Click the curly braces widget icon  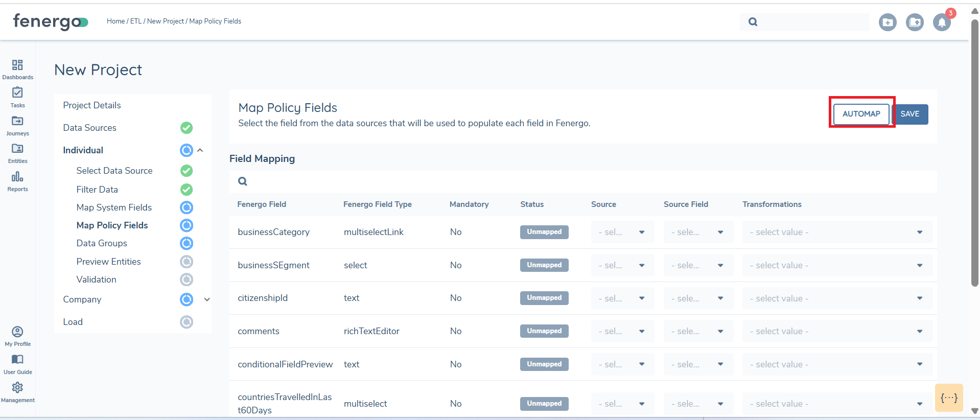pos(949,398)
